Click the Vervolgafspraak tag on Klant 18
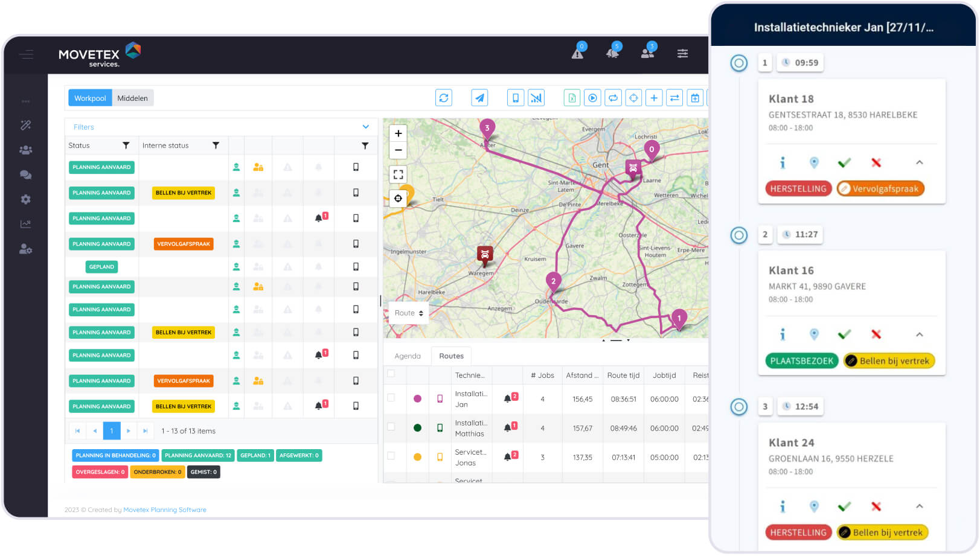 click(x=880, y=188)
